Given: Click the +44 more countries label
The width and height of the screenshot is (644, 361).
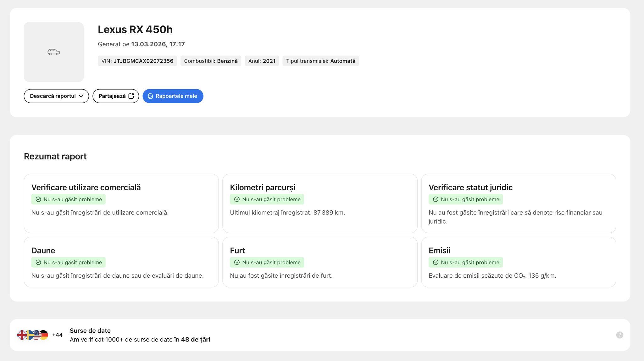Looking at the screenshot, I should pyautogui.click(x=57, y=335).
